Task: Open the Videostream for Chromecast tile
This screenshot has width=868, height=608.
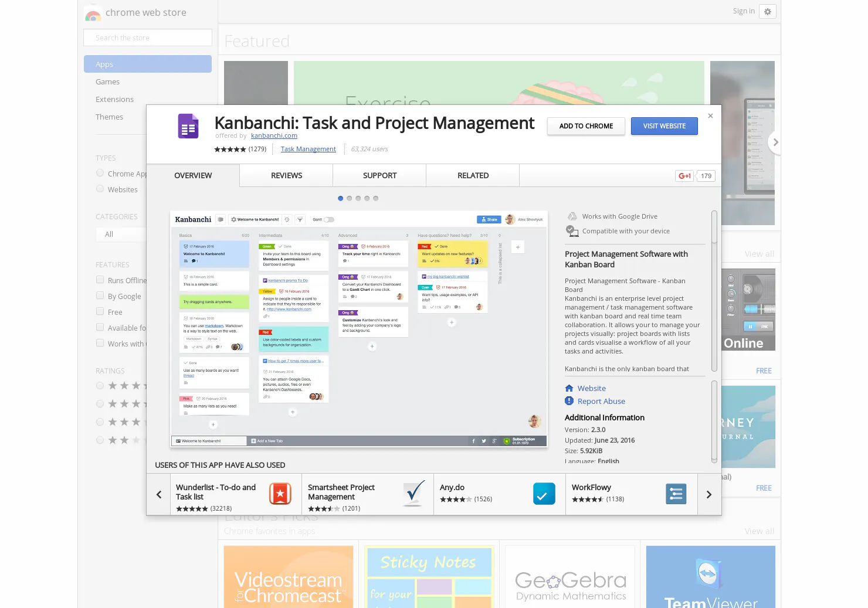Action: pyautogui.click(x=289, y=577)
